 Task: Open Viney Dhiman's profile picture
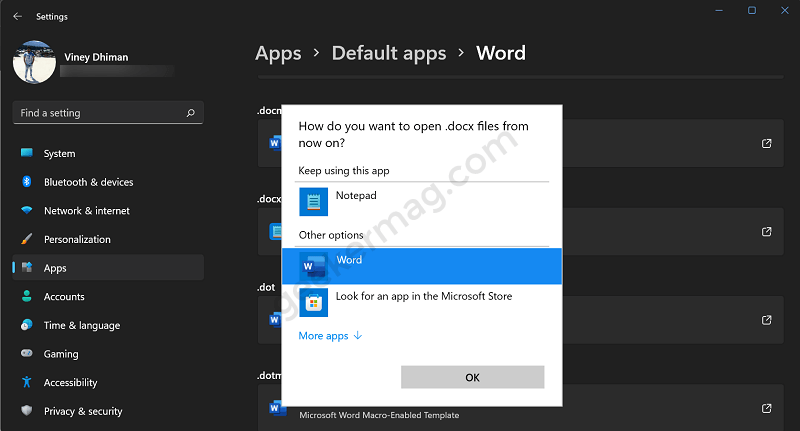click(34, 62)
